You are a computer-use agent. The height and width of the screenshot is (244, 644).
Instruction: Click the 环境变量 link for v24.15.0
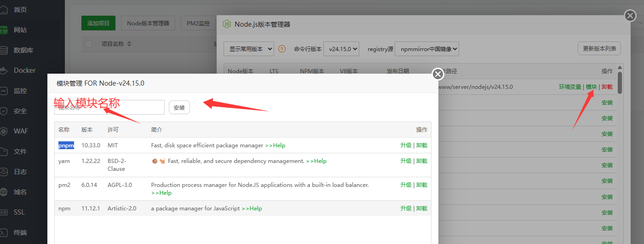click(x=570, y=87)
